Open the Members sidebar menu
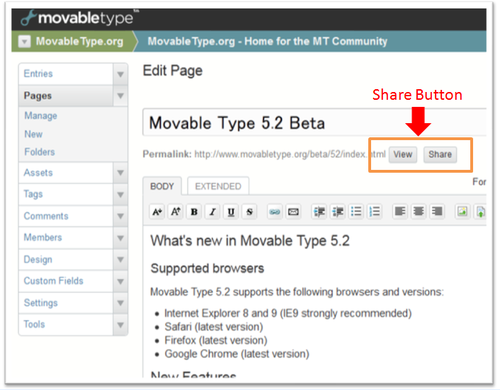The height and width of the screenshot is (390, 500). click(66, 238)
